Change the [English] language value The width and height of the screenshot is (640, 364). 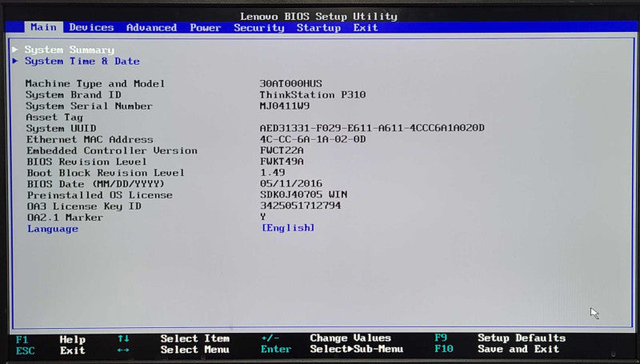click(288, 228)
